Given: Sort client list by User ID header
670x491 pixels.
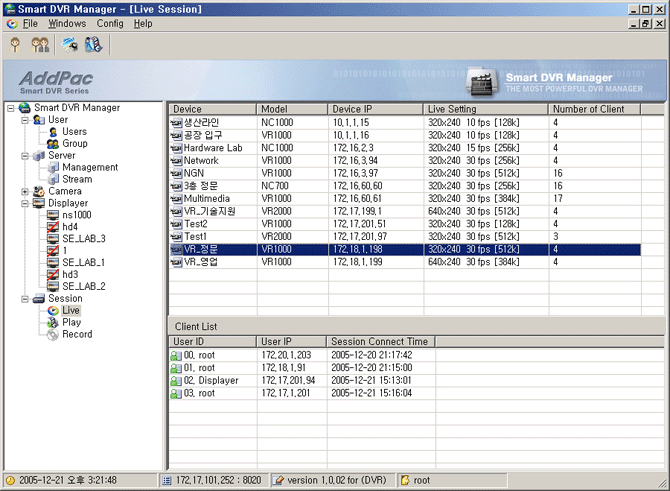Looking at the screenshot, I should tap(212, 342).
